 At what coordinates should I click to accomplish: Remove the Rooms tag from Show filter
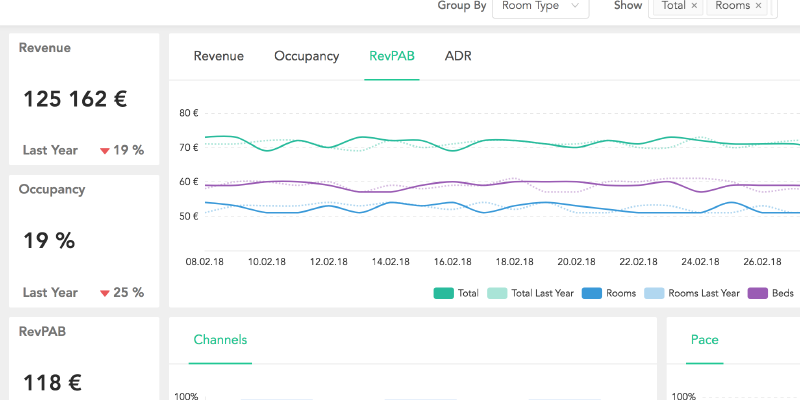tap(758, 6)
